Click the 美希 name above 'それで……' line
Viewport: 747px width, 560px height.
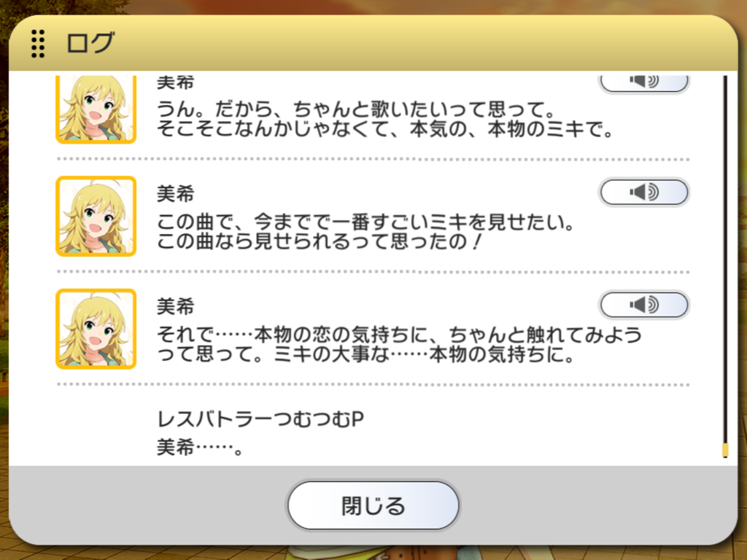tap(176, 306)
